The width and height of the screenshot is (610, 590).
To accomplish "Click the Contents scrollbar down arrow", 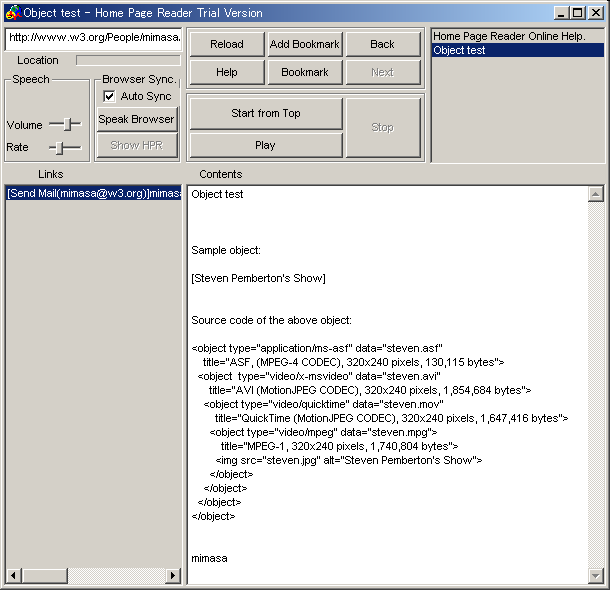I will [x=596, y=576].
